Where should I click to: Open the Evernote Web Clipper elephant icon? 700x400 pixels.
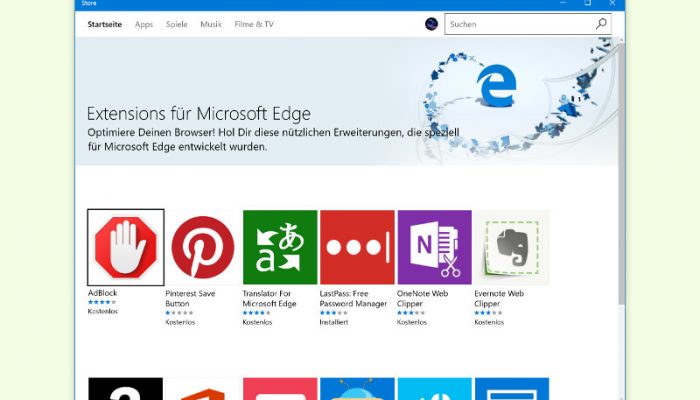(x=512, y=247)
